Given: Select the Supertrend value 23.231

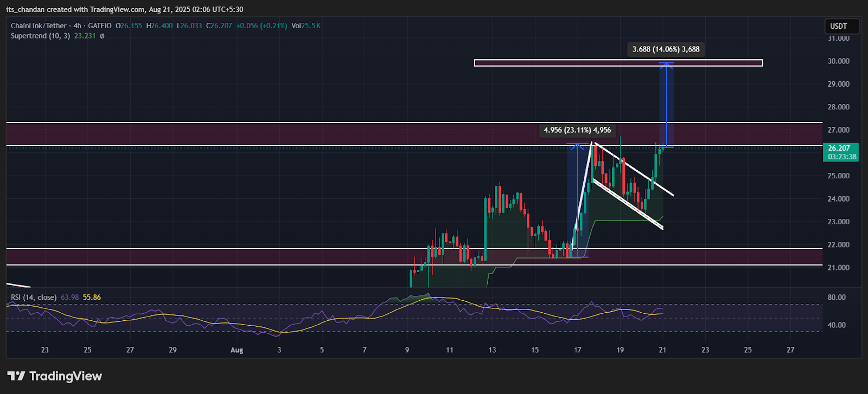Looking at the screenshot, I should click(x=85, y=36).
